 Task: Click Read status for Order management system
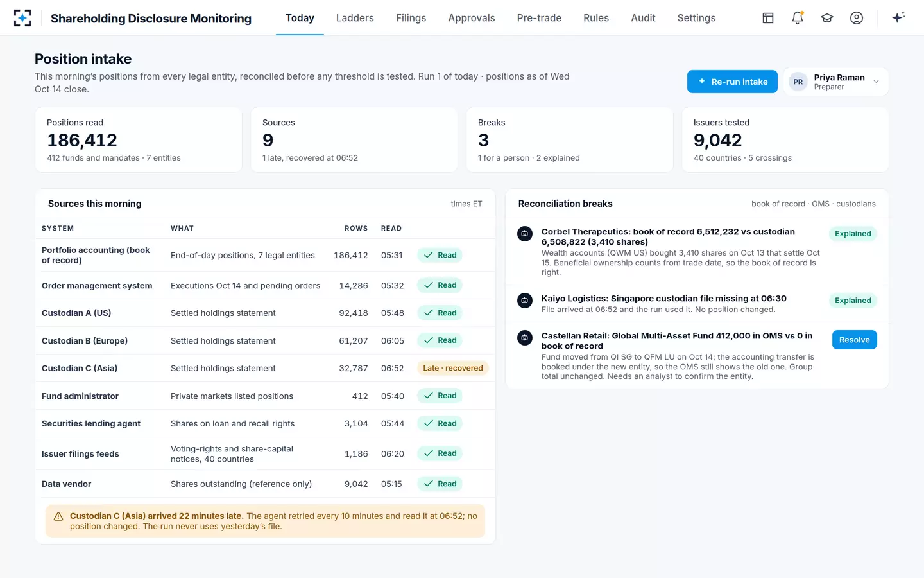pos(440,285)
